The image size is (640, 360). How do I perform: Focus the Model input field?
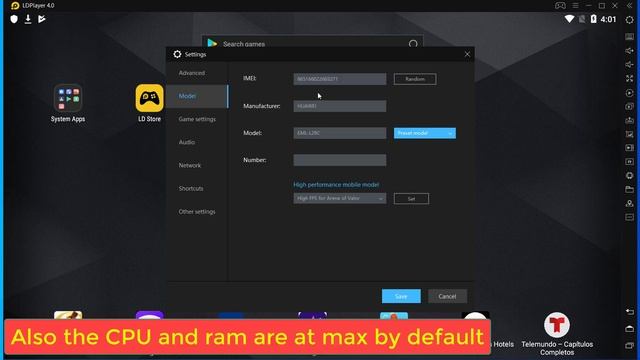click(340, 133)
